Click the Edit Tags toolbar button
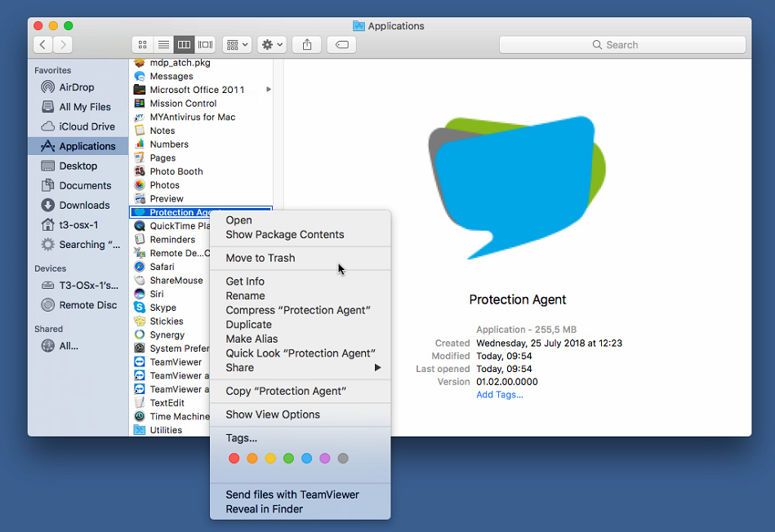The width and height of the screenshot is (775, 532). (341, 44)
